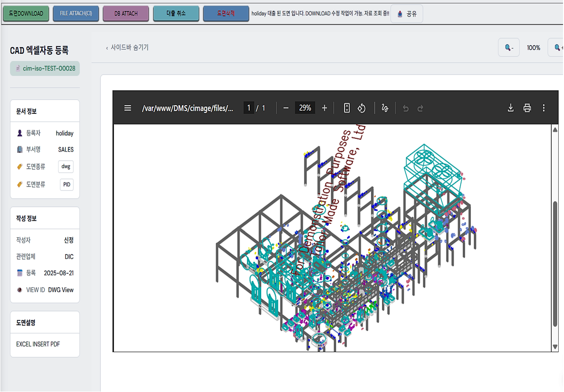This screenshot has height=392, width=564.
Task: Print the PDF document
Action: click(x=527, y=108)
